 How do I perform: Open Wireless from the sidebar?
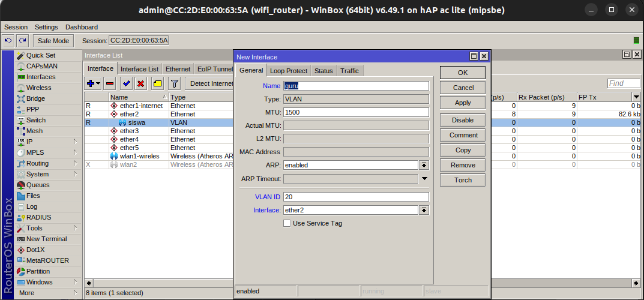click(38, 88)
